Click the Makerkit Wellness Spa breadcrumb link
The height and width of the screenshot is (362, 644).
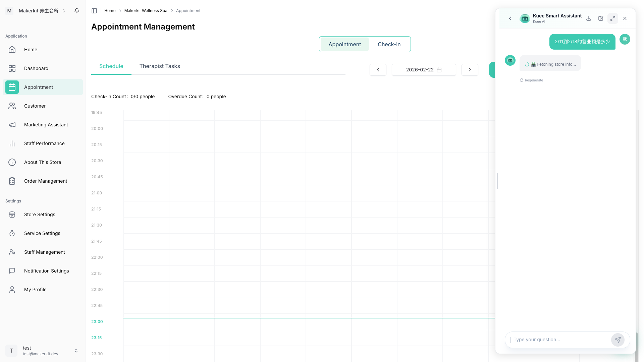point(146,11)
